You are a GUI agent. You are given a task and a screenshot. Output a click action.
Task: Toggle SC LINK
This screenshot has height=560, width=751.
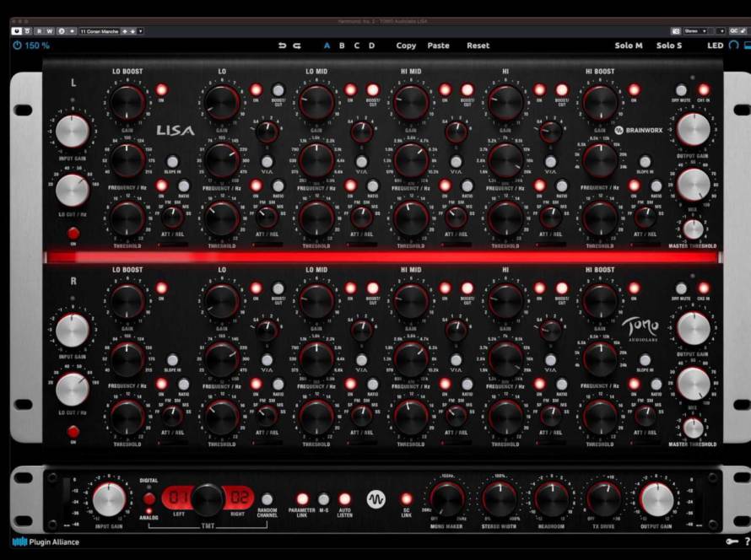point(406,499)
